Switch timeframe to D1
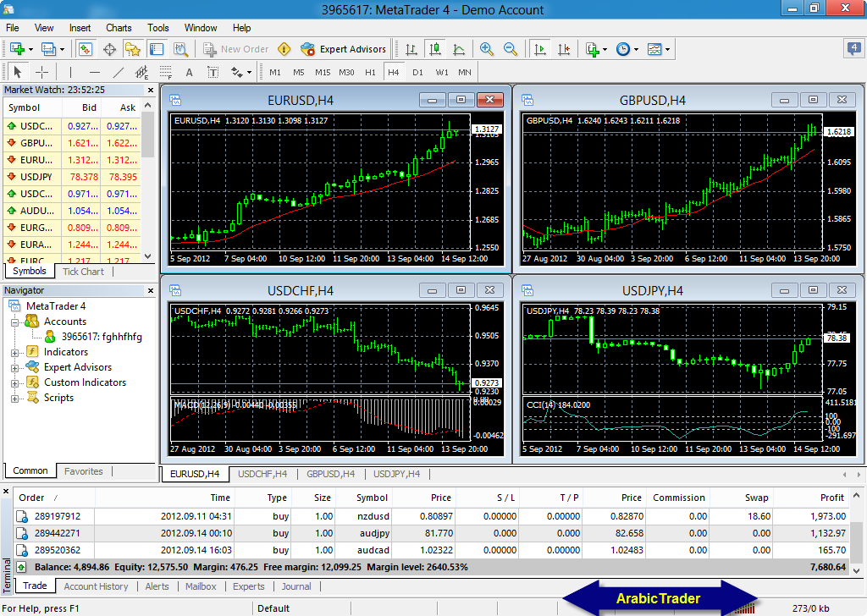 tap(417, 73)
